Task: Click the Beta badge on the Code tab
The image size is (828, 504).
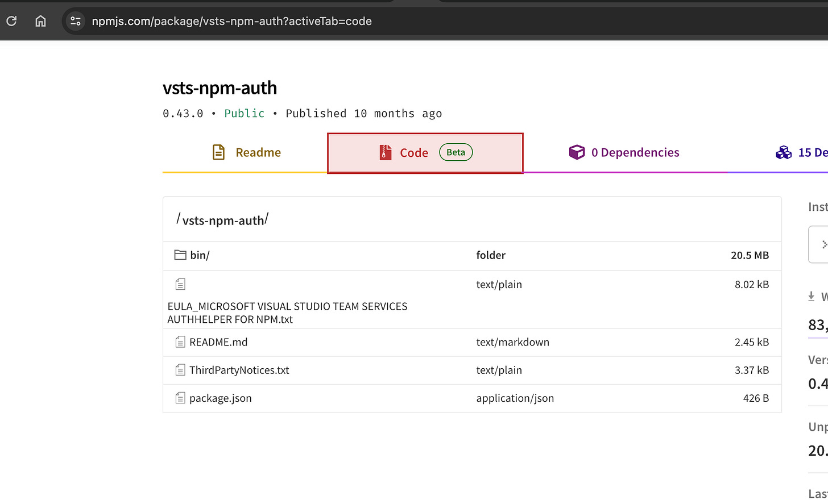Action: (455, 152)
